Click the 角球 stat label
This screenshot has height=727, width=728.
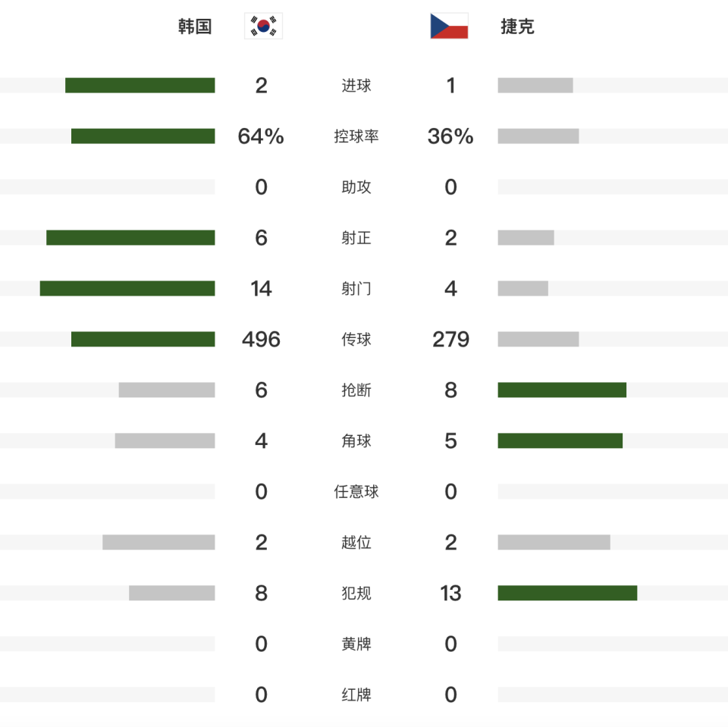[356, 440]
